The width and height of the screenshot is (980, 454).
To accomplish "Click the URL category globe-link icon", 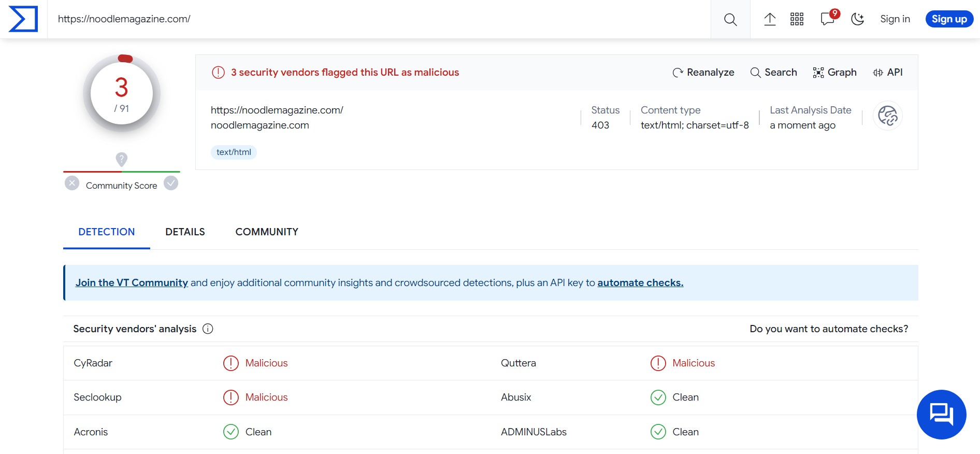I will click(x=888, y=116).
